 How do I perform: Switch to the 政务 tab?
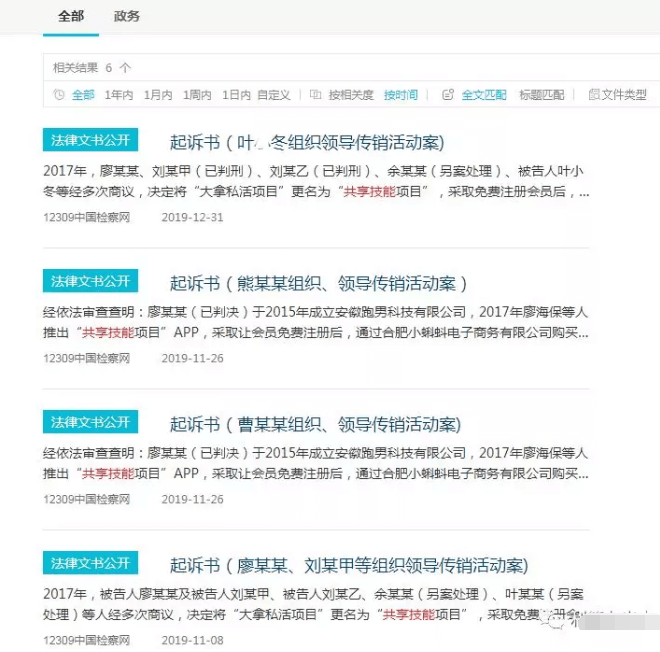[x=127, y=16]
